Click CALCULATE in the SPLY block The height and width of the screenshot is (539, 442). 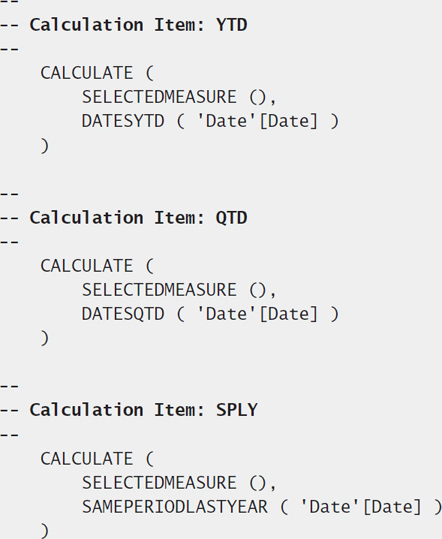pos(87,459)
